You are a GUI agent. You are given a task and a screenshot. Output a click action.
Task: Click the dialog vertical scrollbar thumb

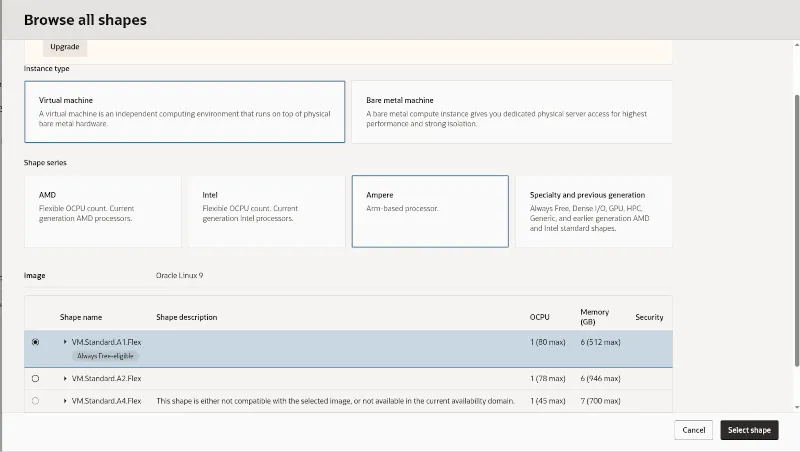click(796, 230)
